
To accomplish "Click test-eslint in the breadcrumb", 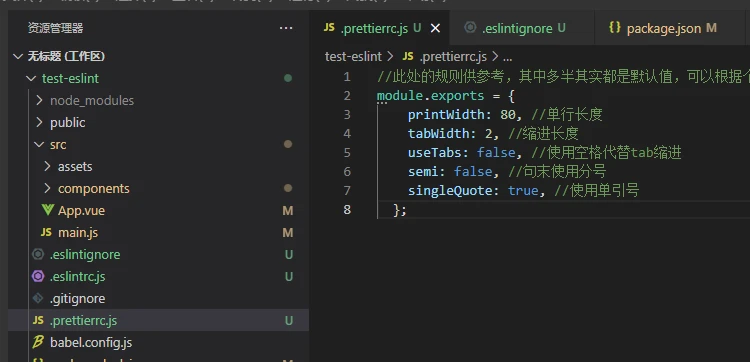I will pos(353,56).
